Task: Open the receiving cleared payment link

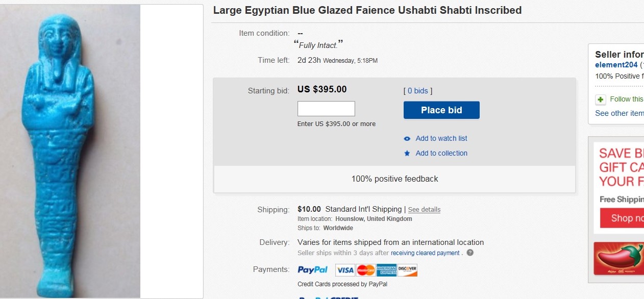Action: point(425,253)
